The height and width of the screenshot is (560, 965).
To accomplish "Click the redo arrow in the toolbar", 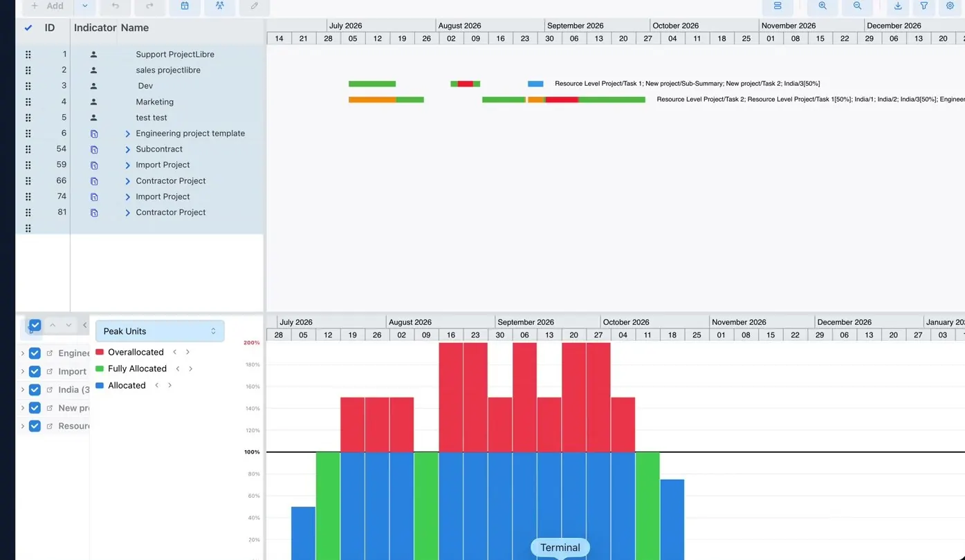I will point(149,6).
